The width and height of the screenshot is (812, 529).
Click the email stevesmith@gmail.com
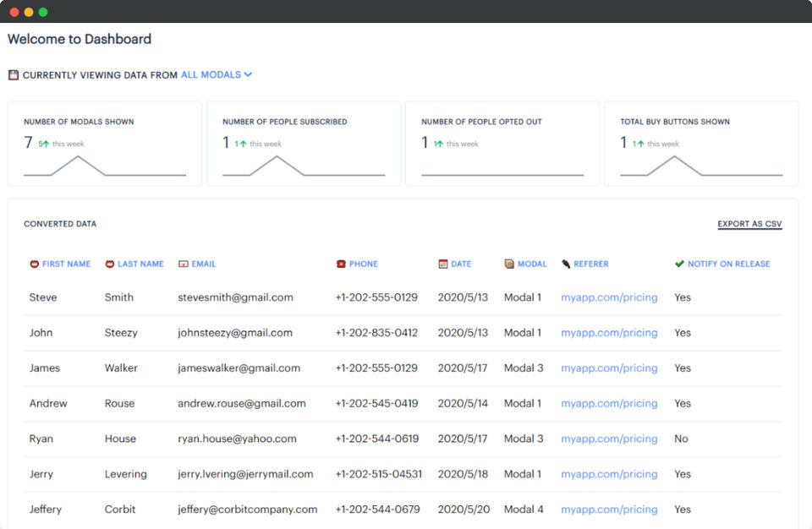[x=235, y=297]
